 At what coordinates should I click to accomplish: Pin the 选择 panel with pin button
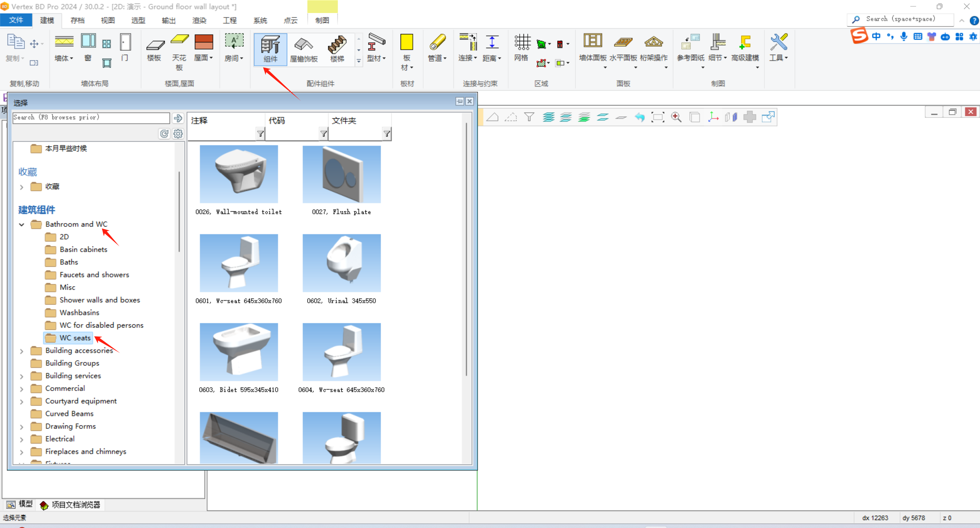click(460, 101)
